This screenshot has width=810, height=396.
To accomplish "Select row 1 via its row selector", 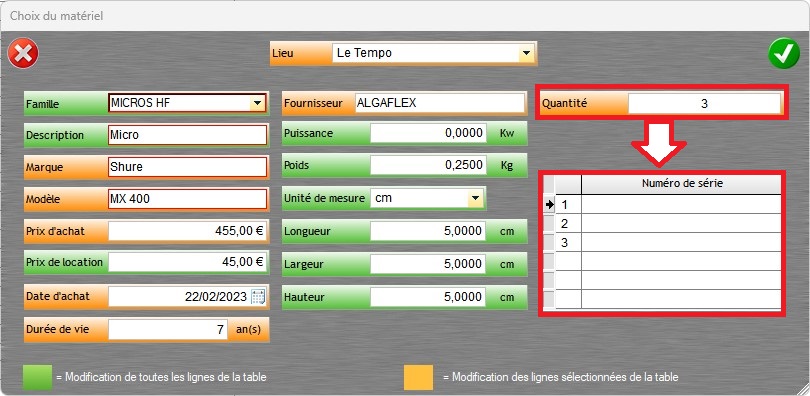I will pos(549,204).
